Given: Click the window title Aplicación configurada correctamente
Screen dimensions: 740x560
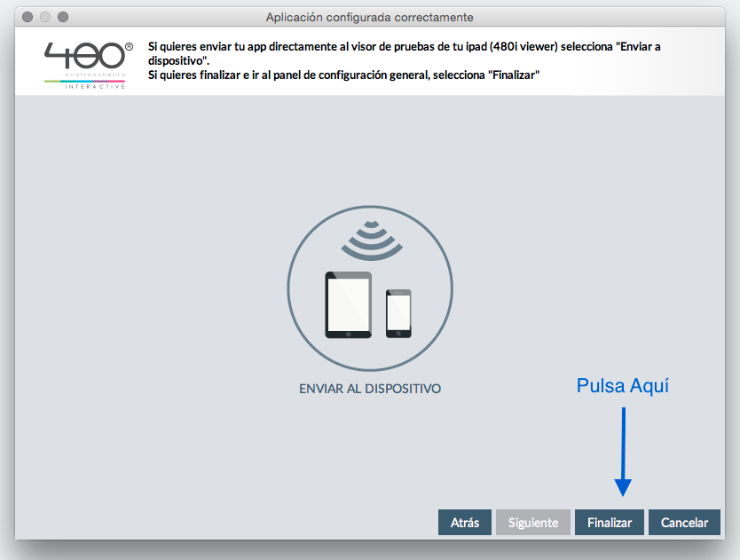Looking at the screenshot, I should (369, 17).
